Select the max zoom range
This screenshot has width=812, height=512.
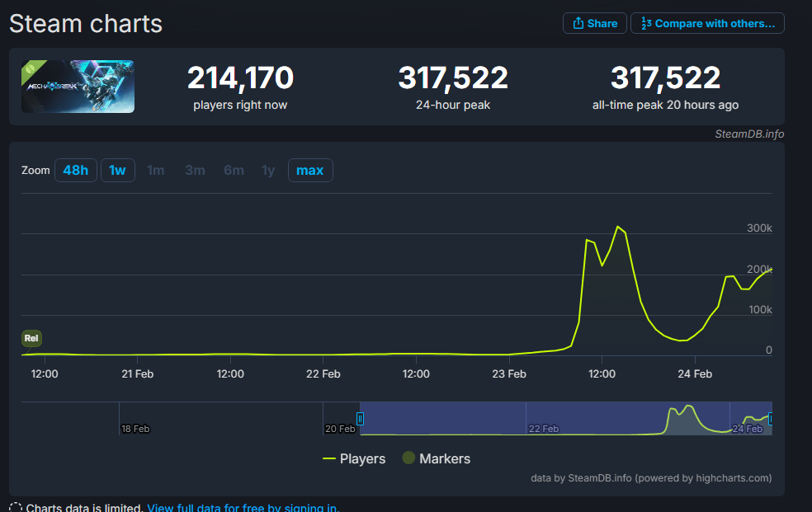tap(310, 170)
